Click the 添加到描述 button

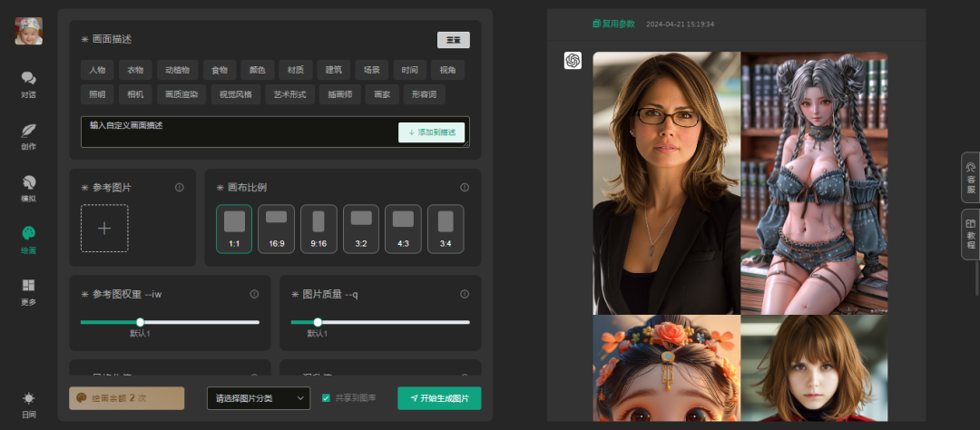pos(431,132)
